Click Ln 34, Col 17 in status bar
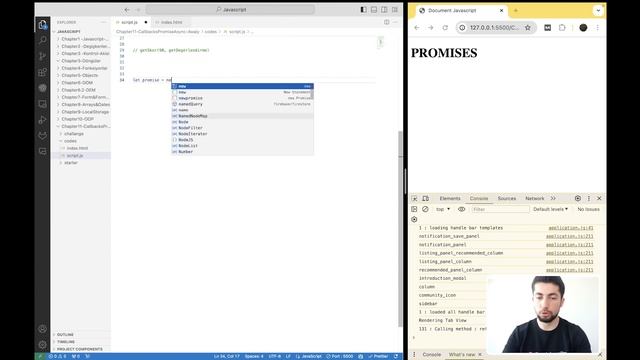 (227, 356)
